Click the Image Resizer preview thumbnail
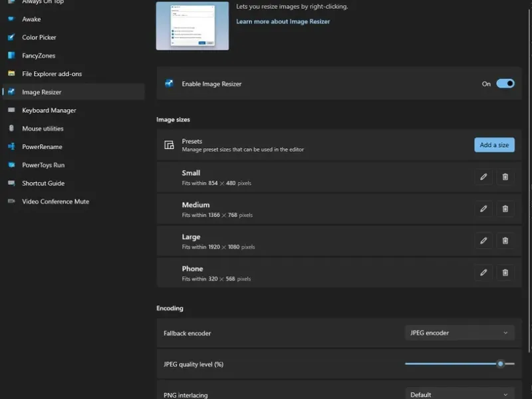The height and width of the screenshot is (399, 532). pos(192,26)
